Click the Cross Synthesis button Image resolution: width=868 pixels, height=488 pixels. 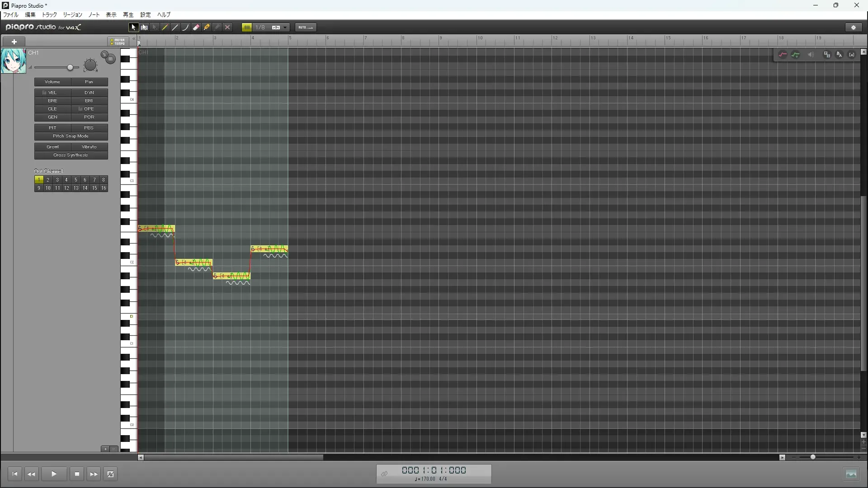tap(71, 155)
